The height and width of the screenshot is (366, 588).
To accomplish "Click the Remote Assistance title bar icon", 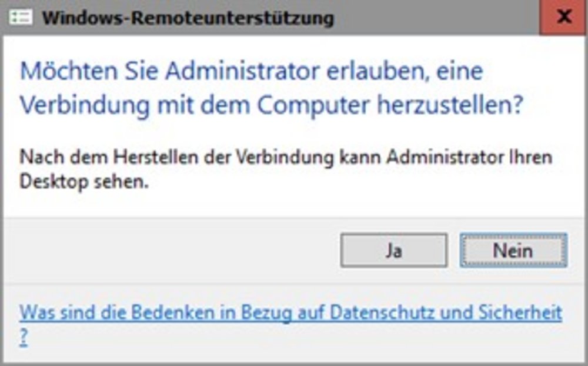I will point(22,16).
